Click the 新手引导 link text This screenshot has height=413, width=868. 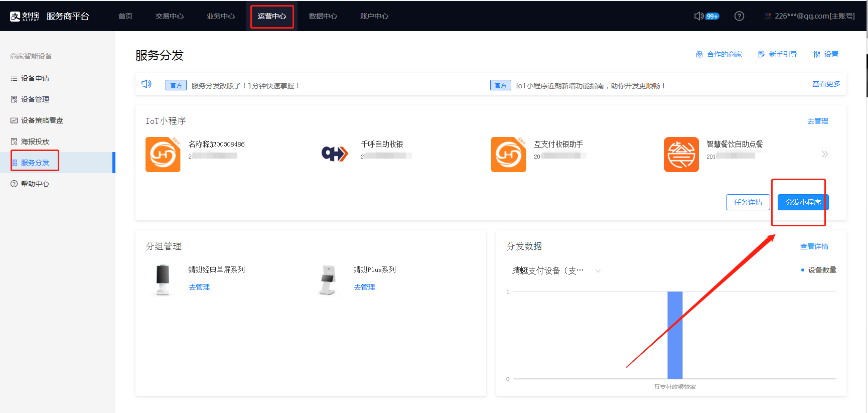783,54
